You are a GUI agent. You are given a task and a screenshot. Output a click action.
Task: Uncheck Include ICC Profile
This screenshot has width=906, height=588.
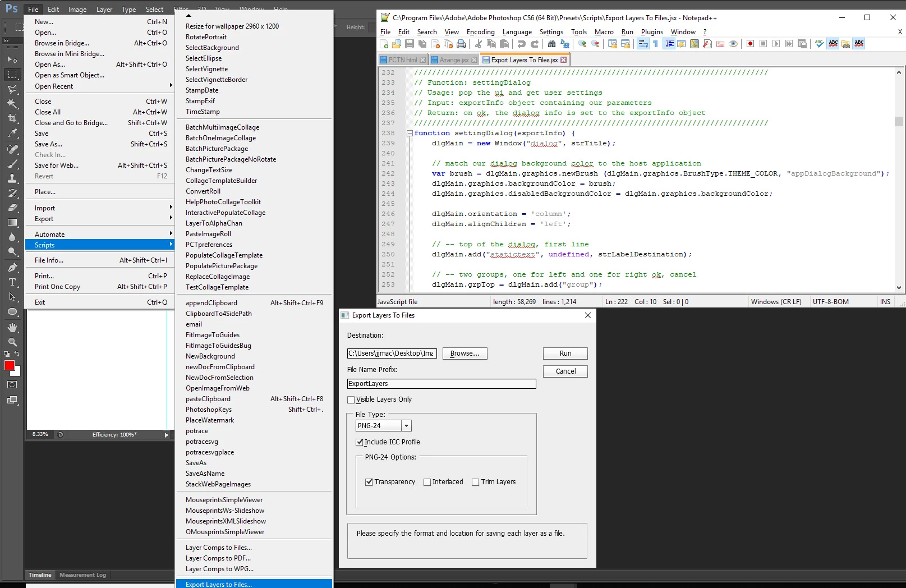pyautogui.click(x=360, y=442)
